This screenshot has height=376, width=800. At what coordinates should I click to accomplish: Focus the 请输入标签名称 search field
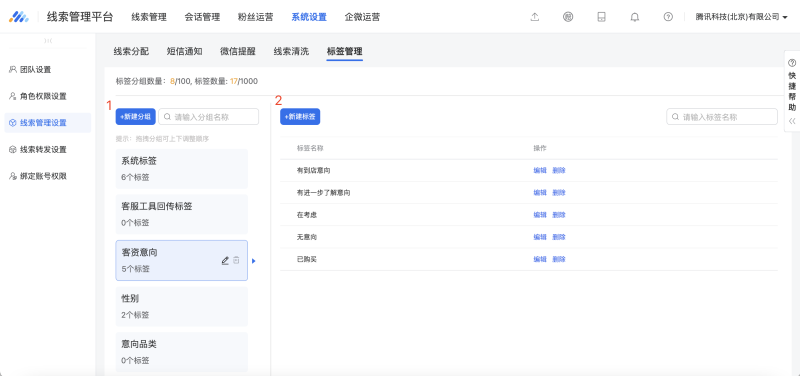point(722,116)
